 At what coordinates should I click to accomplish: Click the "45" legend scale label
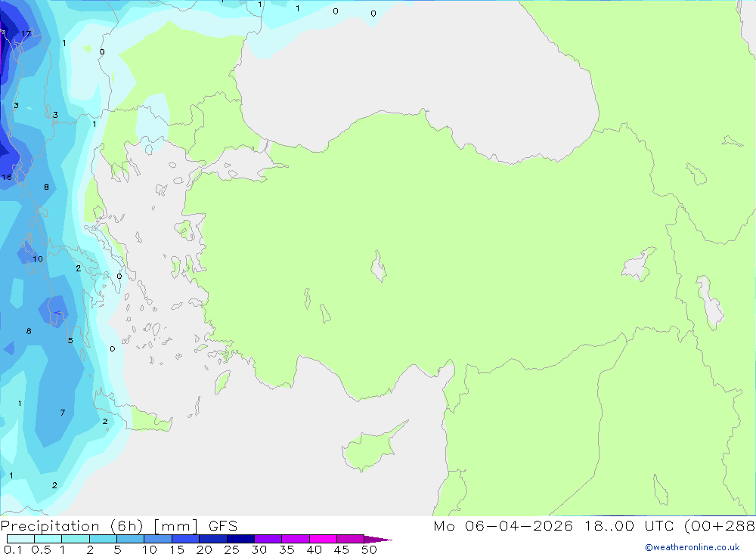click(342, 549)
